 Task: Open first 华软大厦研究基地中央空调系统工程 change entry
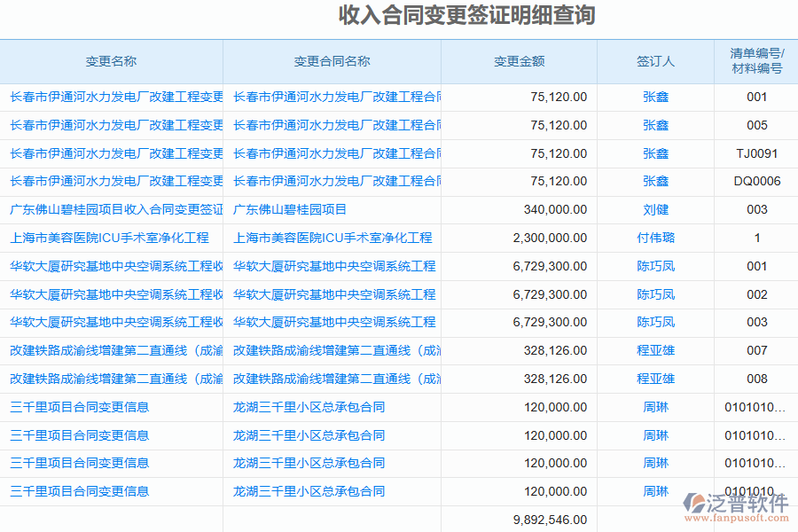(111, 266)
